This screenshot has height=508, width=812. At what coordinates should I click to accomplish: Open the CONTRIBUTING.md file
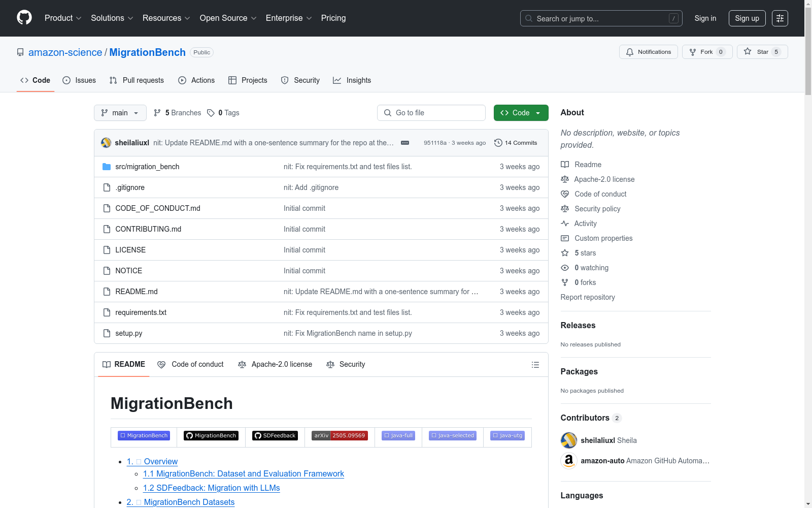click(148, 229)
